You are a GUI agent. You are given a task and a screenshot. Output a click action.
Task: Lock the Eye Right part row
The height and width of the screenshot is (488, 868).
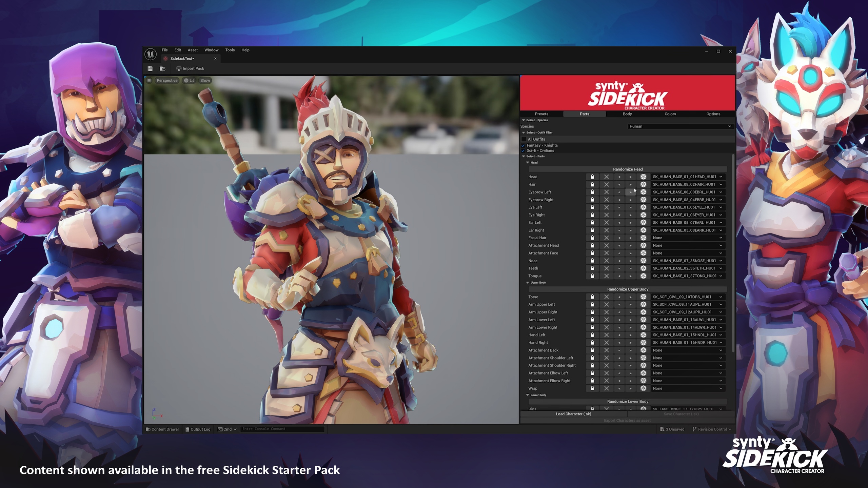coord(592,215)
